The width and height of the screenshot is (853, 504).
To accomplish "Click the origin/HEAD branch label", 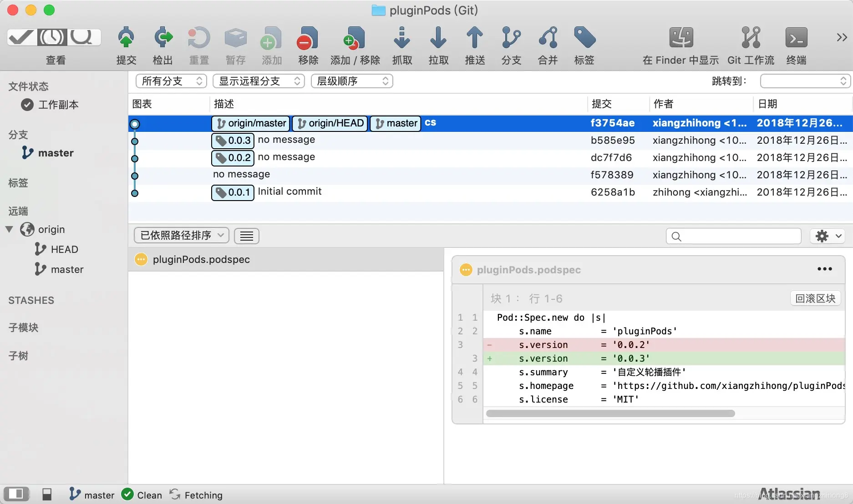I will pos(330,123).
